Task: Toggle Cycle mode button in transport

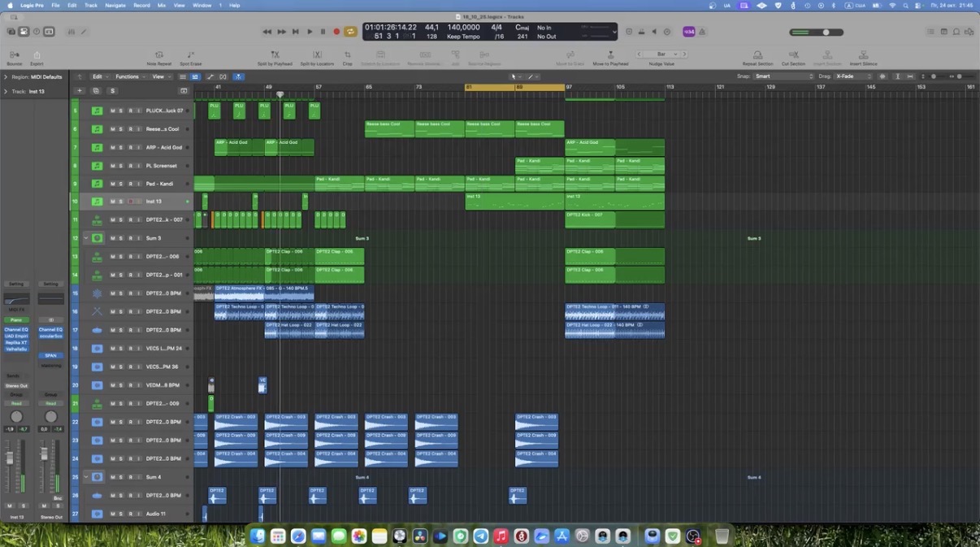Action: click(350, 32)
